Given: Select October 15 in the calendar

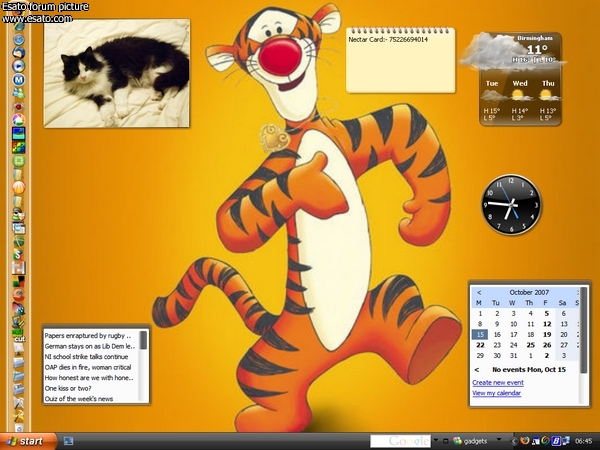Looking at the screenshot, I should click(x=480, y=334).
